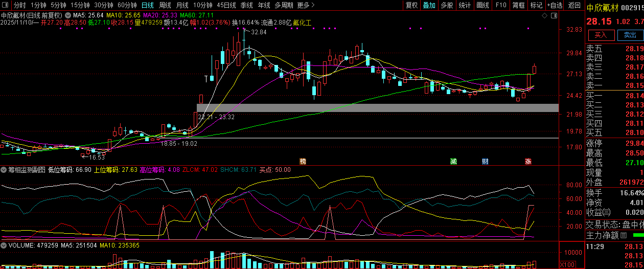Click the 32.84 high price label
Screen dimensions: 644x269
tap(259, 32)
